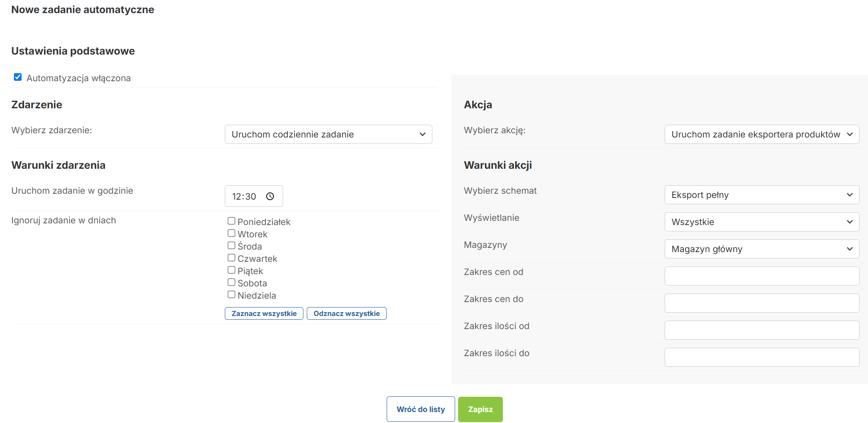This screenshot has width=868, height=423.
Task: Check the Sobota checkbox
Action: coord(231,282)
